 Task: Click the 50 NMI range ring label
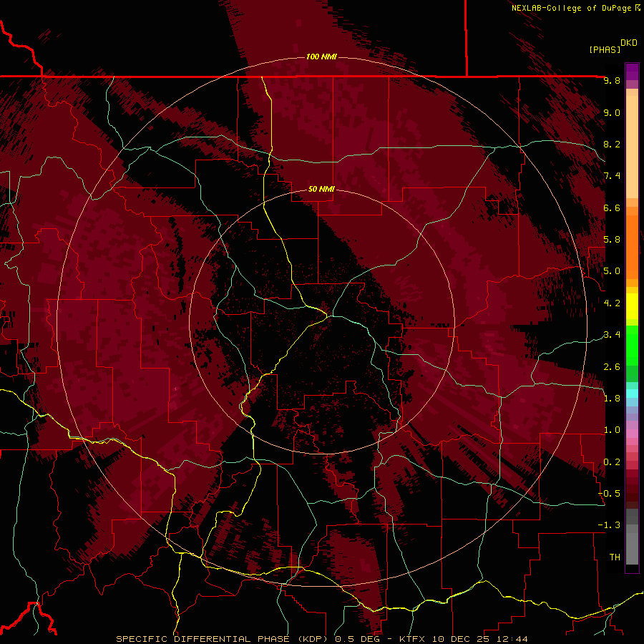tap(321, 189)
